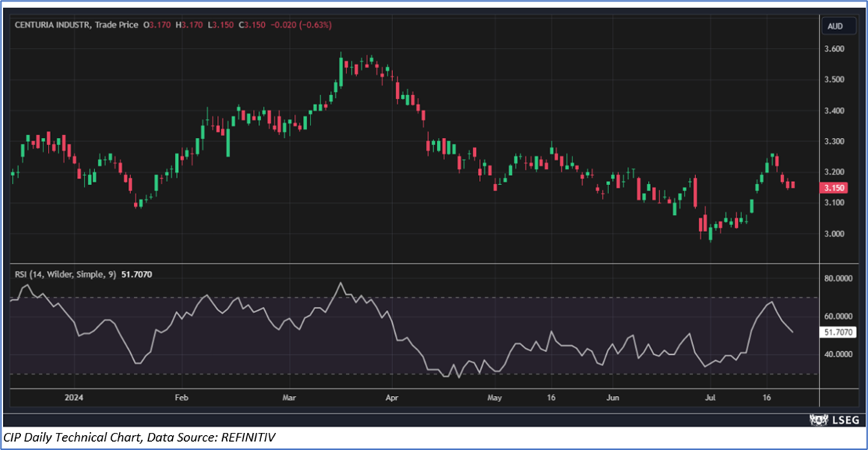Click the 3.000 price axis label

834,234
